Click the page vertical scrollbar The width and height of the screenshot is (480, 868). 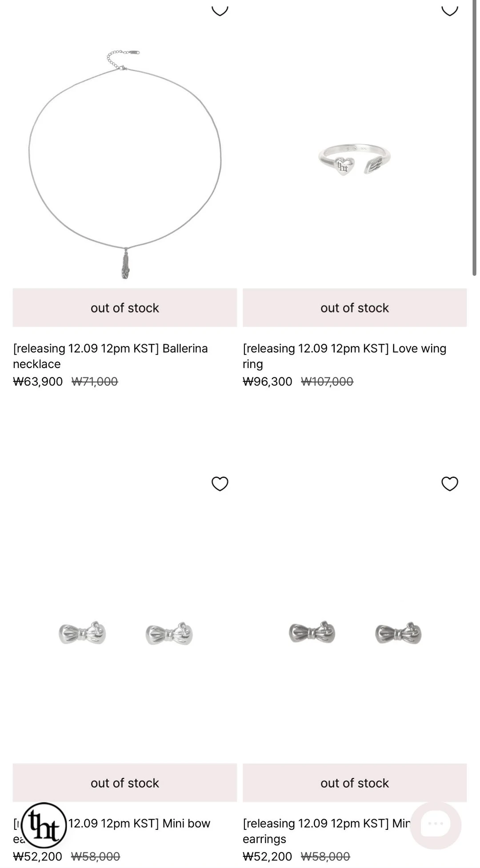474,138
